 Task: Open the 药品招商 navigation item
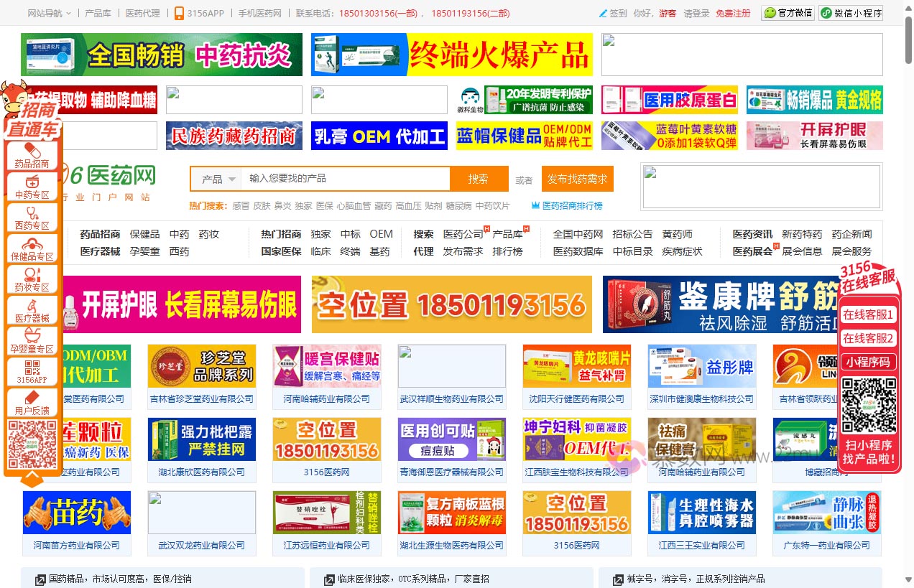(100, 234)
